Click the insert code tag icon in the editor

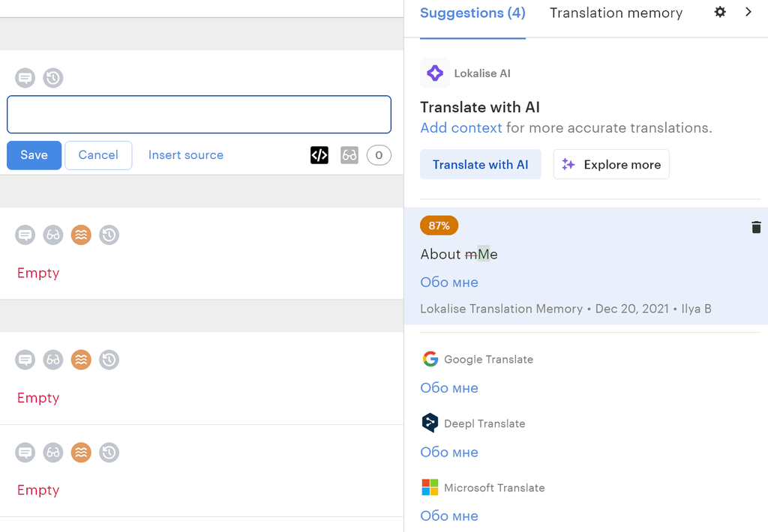click(319, 155)
